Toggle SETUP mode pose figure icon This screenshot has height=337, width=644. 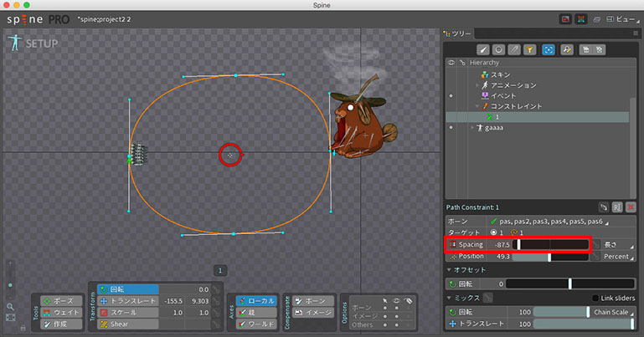(x=15, y=43)
